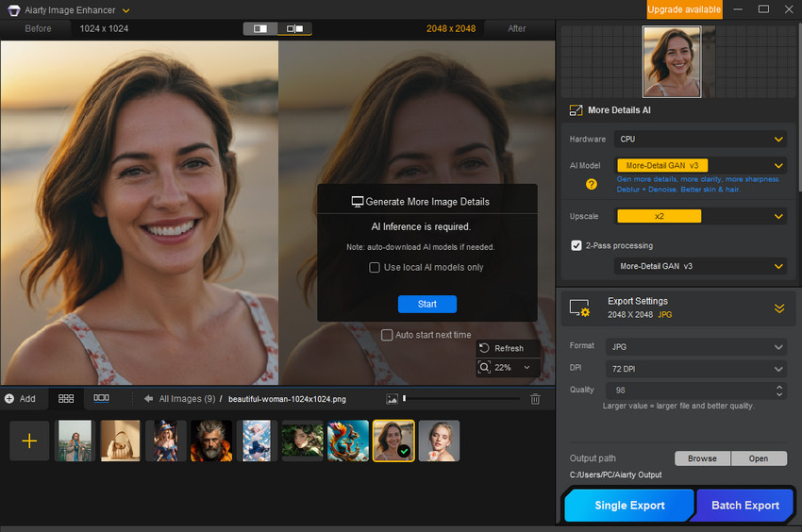Enable Use local AI models only
Viewport: 802px width, 532px height.
click(375, 268)
